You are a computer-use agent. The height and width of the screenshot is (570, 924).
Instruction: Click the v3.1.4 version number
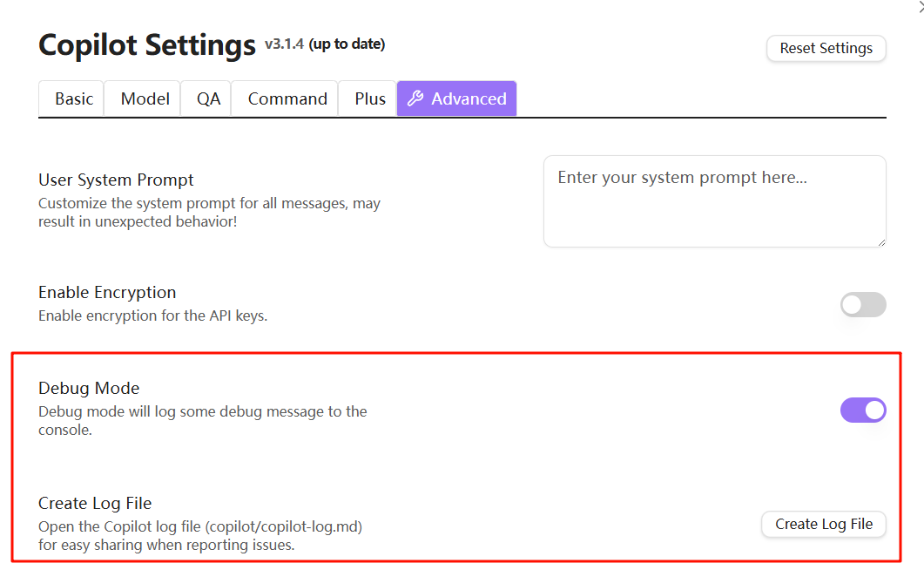point(284,44)
